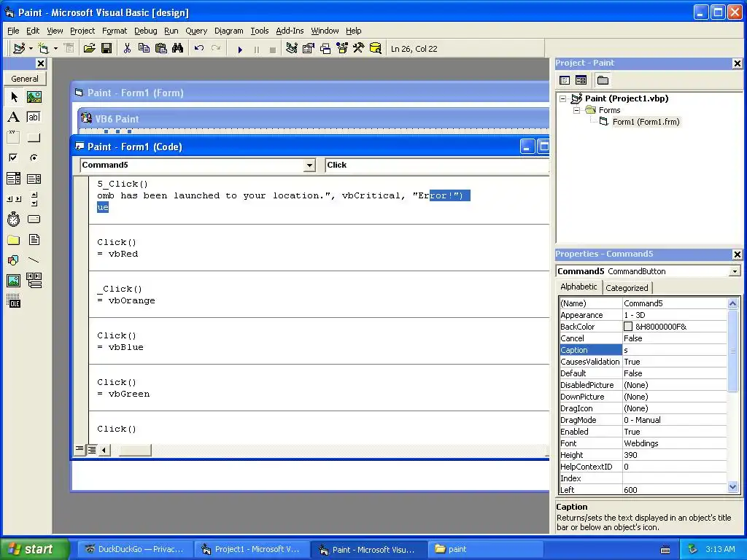Open the Add-Ins menu
This screenshot has width=747, height=560.
290,31
